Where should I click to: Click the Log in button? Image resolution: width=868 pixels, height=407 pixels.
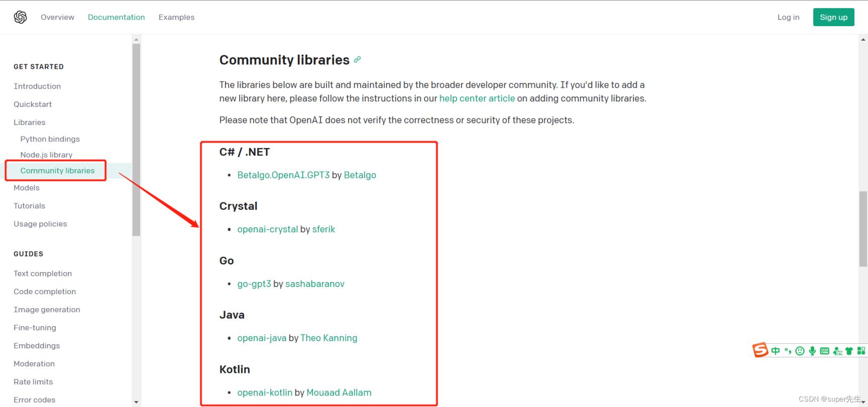pyautogui.click(x=788, y=17)
